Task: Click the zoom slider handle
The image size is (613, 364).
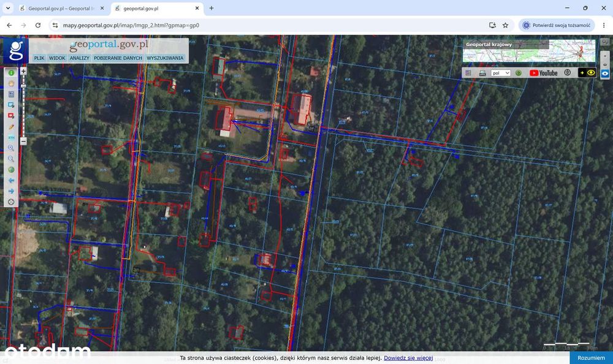Action: pos(23,86)
